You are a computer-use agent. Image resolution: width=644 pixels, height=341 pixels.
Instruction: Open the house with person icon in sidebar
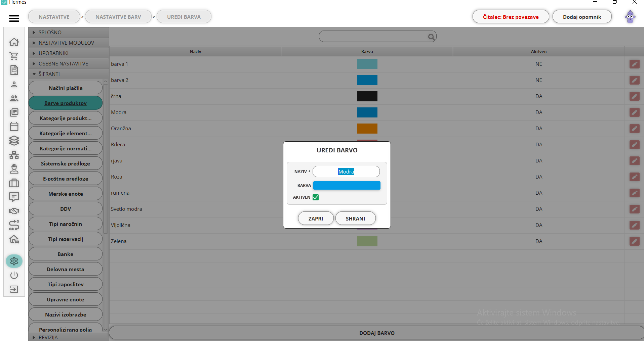[14, 239]
